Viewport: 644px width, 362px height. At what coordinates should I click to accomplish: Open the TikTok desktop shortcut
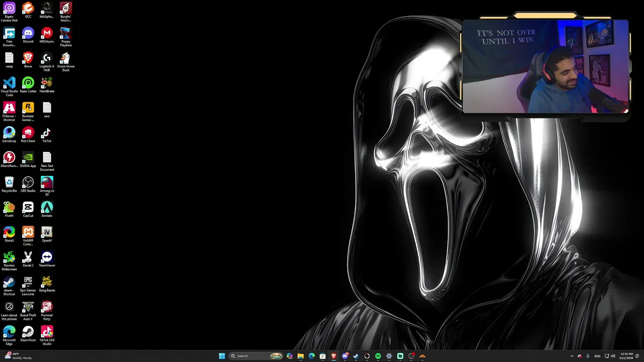[x=47, y=135]
